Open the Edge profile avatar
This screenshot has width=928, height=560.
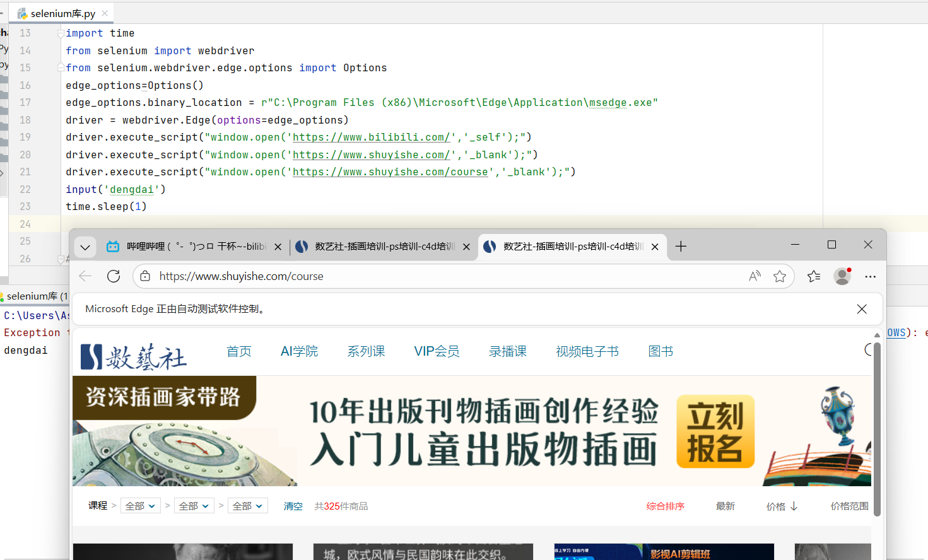[x=842, y=276]
